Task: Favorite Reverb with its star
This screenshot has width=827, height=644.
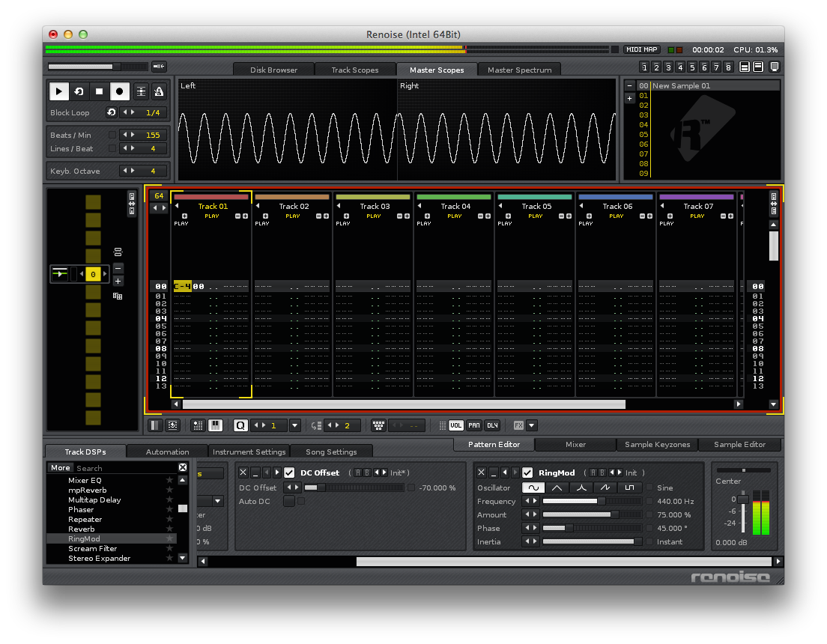Action: [x=169, y=529]
